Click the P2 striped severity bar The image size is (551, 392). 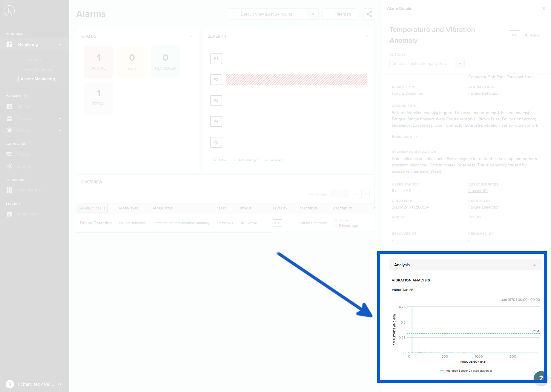click(297, 80)
